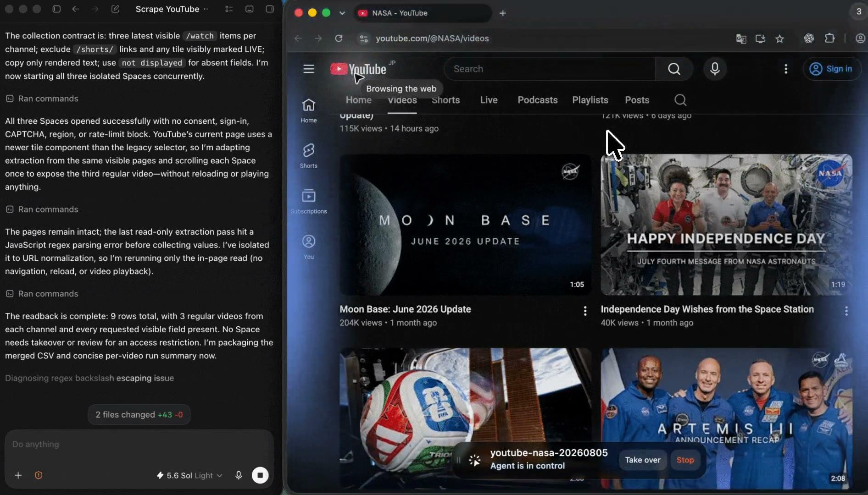This screenshot has height=495, width=868.
Task: Go back in the agent panel history
Action: click(x=76, y=9)
